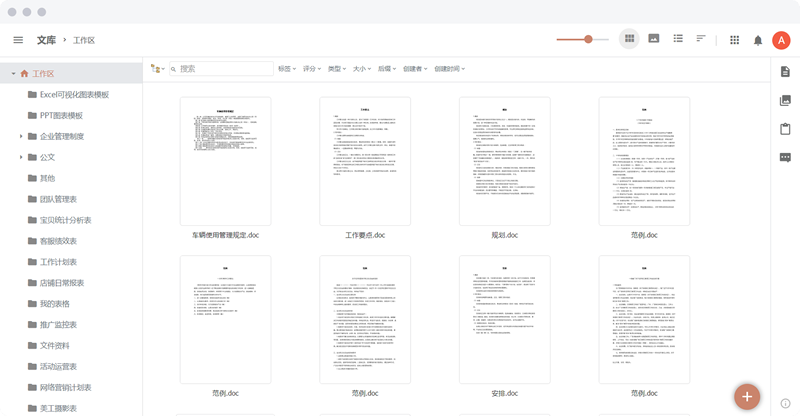
Task: Click the 搜索 search field
Action: pos(224,69)
